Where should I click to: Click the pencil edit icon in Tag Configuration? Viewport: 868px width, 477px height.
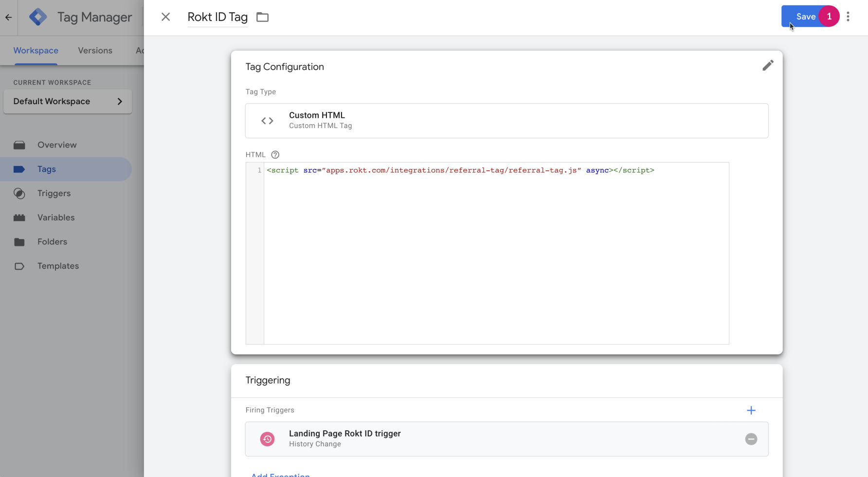pos(768,65)
